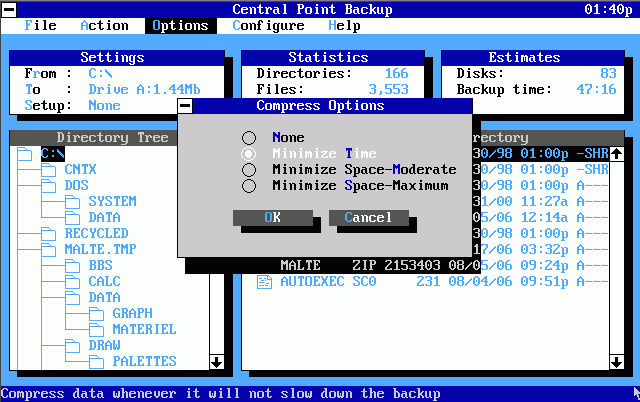Select Minimize Space-Maximum radio button
Viewport: 640px width, 402px height.
click(249, 186)
